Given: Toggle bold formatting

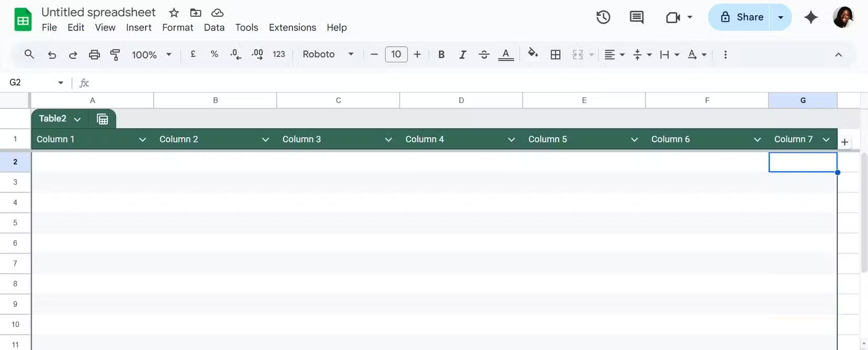Looking at the screenshot, I should coord(441,55).
